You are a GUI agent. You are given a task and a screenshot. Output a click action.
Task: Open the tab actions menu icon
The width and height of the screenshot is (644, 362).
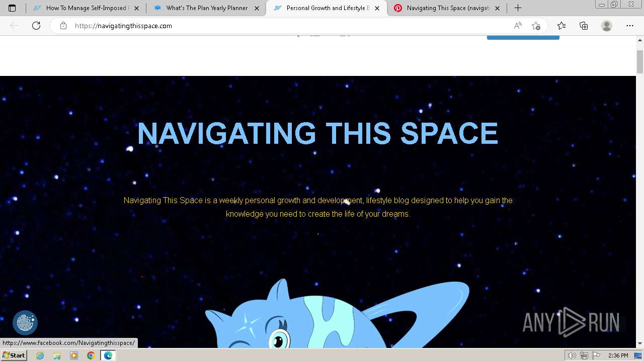click(12, 8)
